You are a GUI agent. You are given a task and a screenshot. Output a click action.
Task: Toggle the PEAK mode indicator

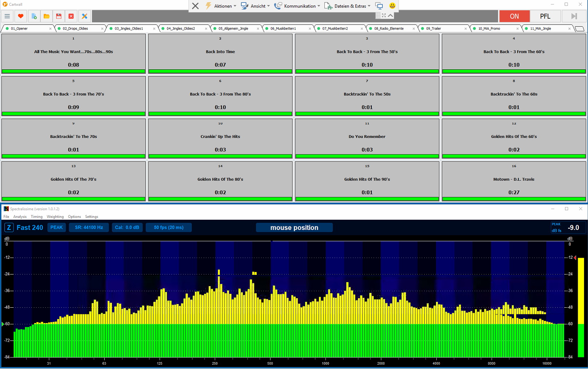57,227
